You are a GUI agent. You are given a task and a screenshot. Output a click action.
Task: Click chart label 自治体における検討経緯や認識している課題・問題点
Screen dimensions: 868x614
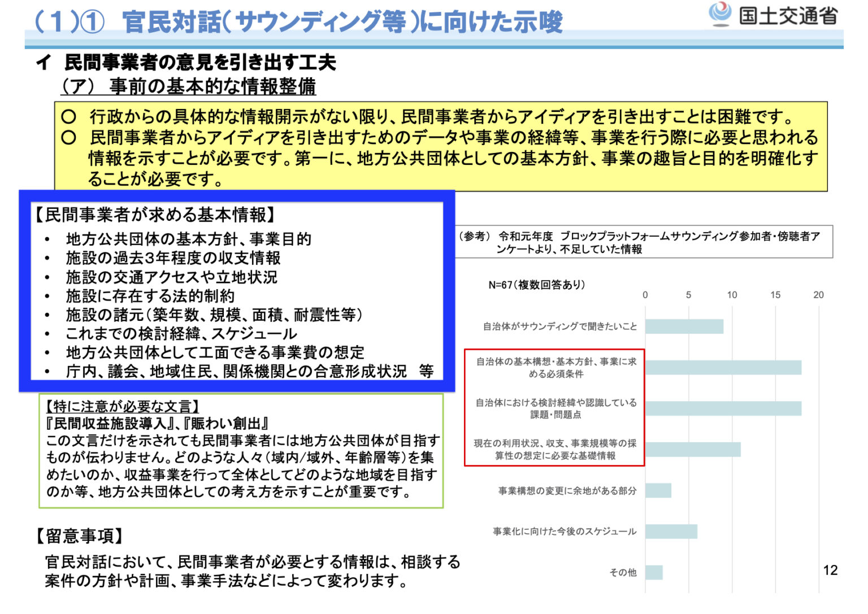(x=556, y=408)
